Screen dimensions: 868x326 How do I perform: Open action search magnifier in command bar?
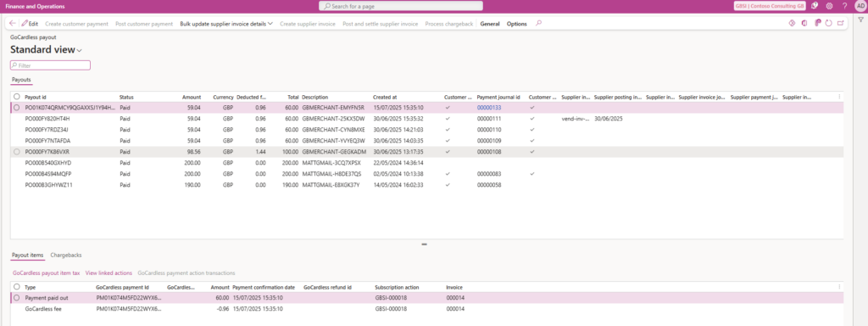[538, 24]
